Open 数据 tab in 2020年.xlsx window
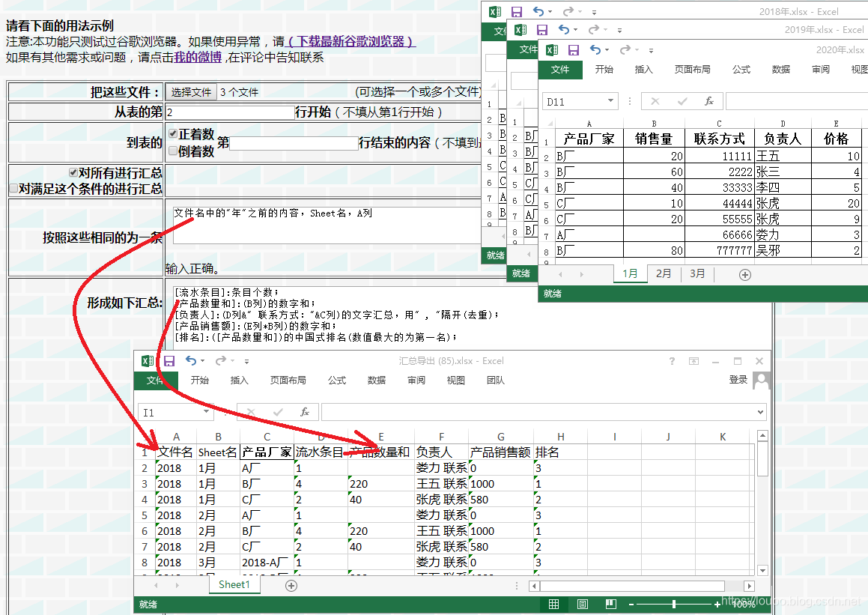The width and height of the screenshot is (868, 615). click(x=780, y=69)
